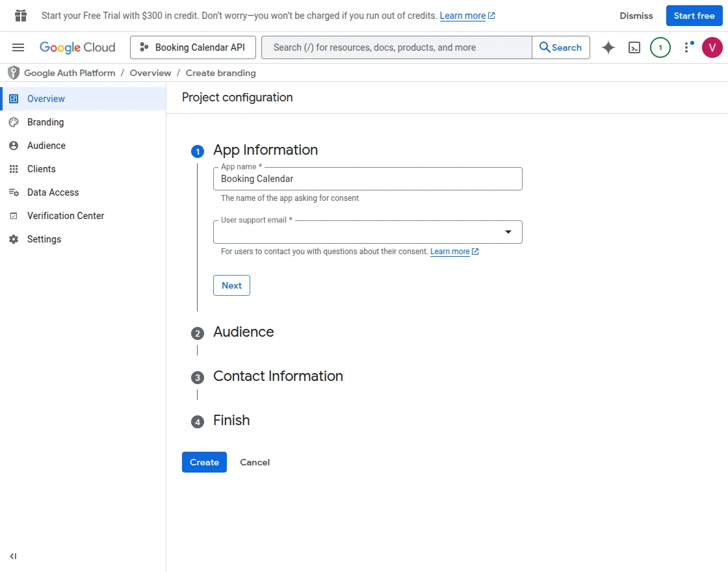The width and height of the screenshot is (728, 572).
Task: Expand the User support email dropdown
Action: pyautogui.click(x=368, y=232)
